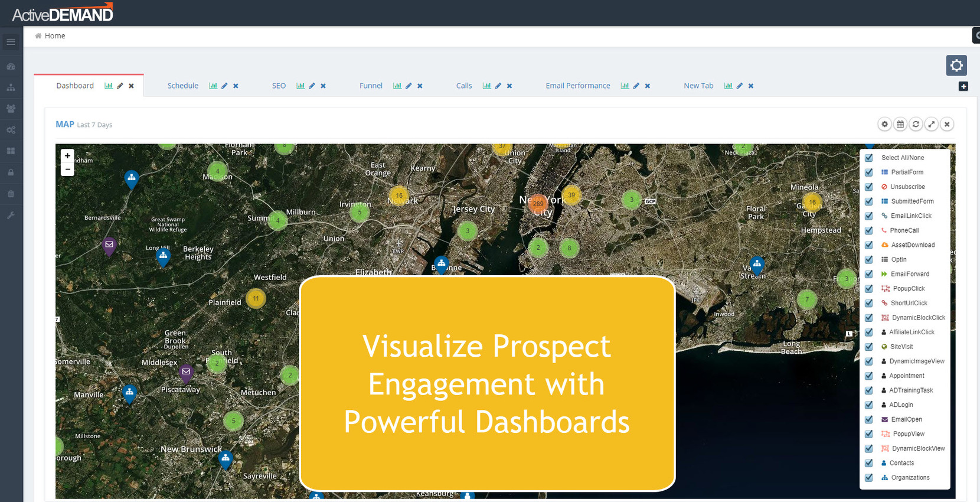Refresh the MAP widget
980x502 pixels.
click(x=916, y=124)
